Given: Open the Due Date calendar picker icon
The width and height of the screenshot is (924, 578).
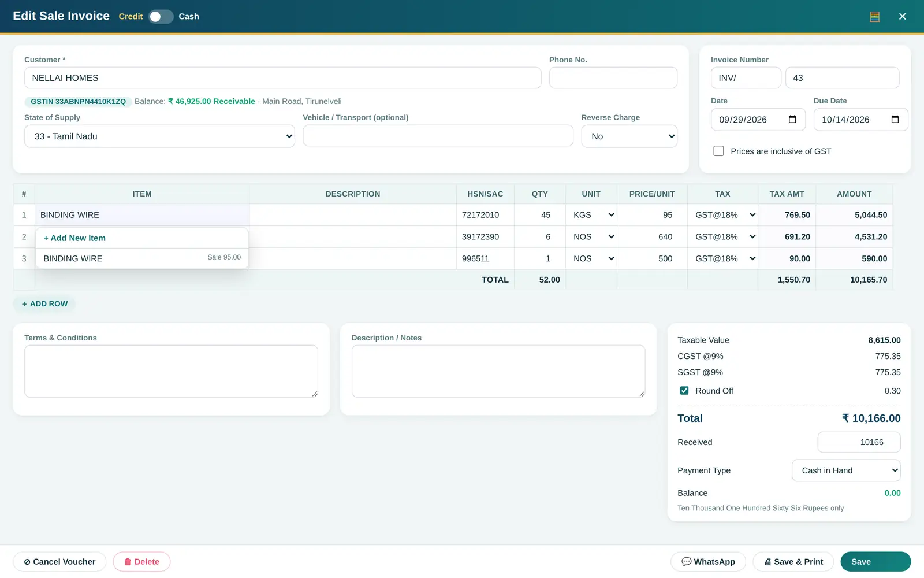Looking at the screenshot, I should [895, 120].
